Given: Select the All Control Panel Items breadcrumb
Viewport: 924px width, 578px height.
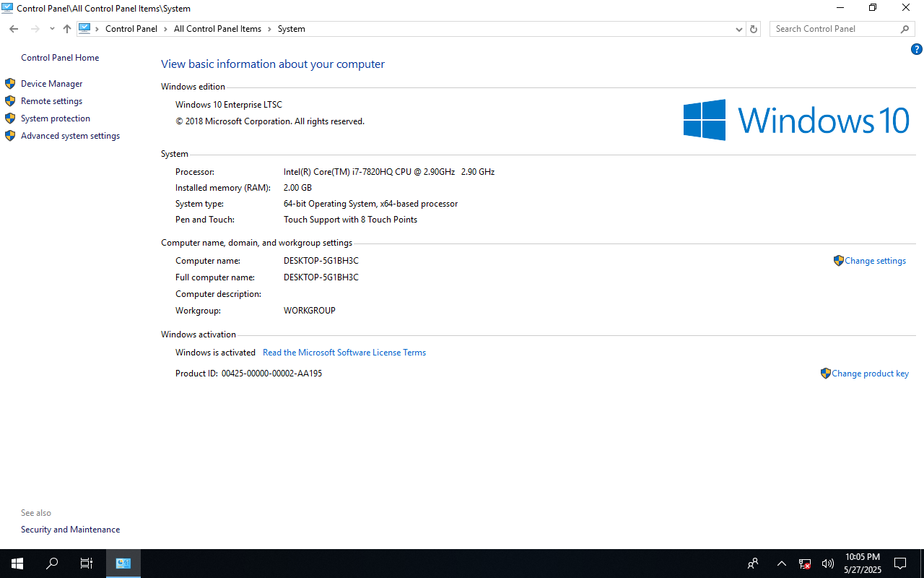Looking at the screenshot, I should click(217, 29).
